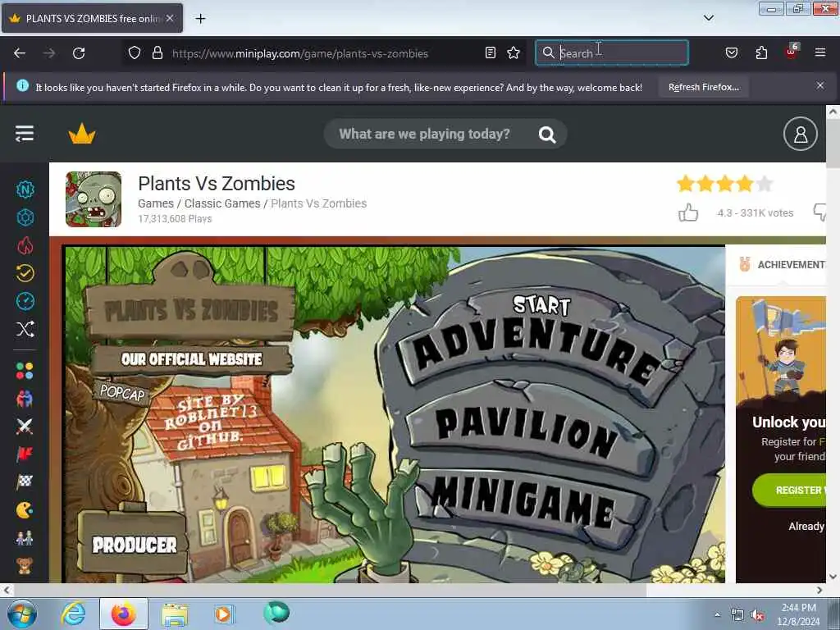840x630 pixels.
Task: Open the Pocket save icon
Action: pyautogui.click(x=732, y=53)
